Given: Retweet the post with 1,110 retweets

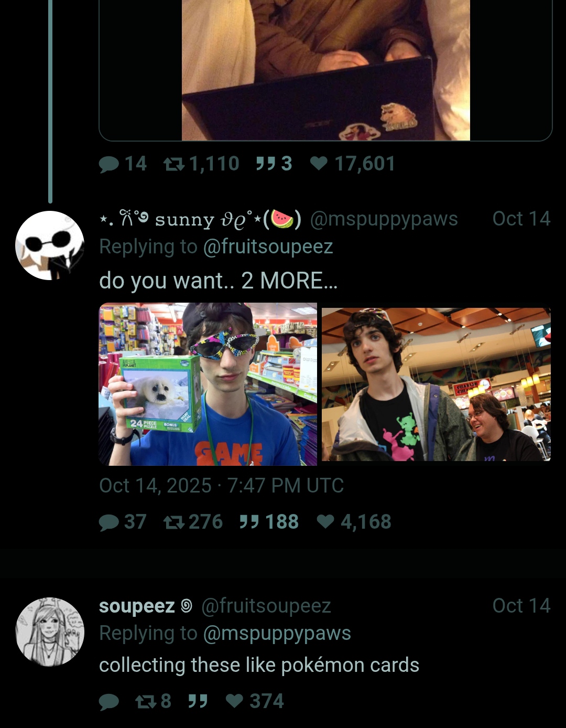Looking at the screenshot, I should pyautogui.click(x=201, y=164).
